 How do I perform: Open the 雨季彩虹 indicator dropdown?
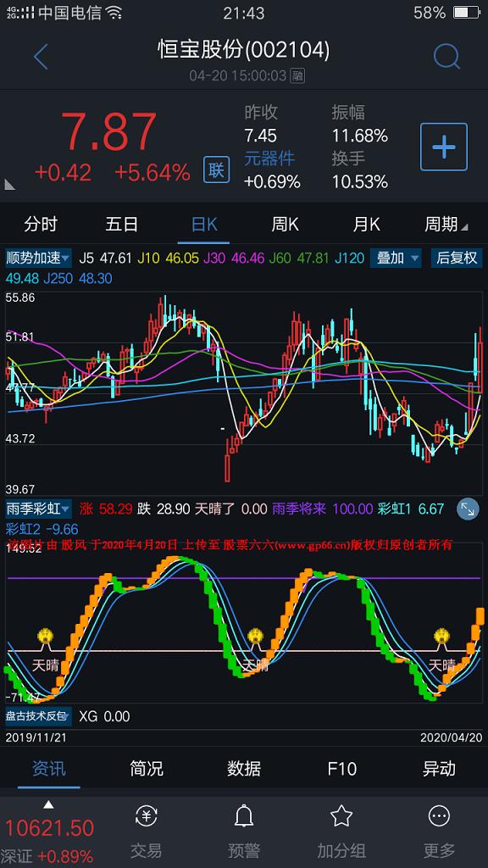[38, 509]
